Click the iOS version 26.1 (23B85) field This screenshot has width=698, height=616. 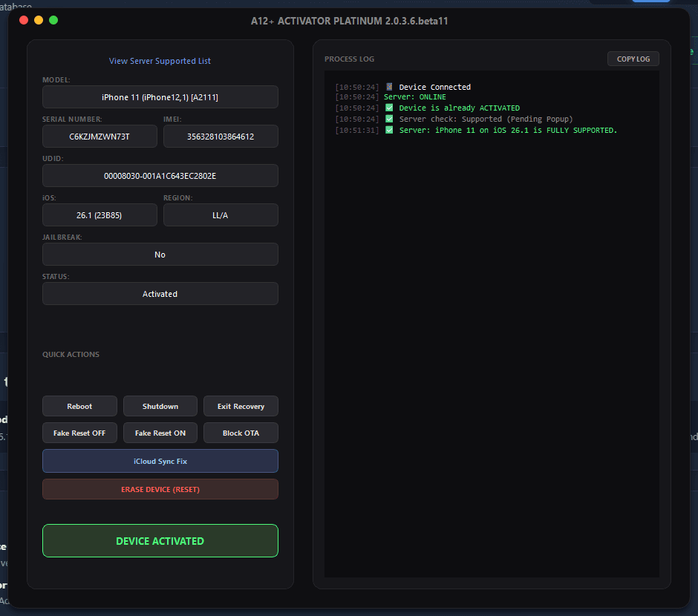click(100, 214)
